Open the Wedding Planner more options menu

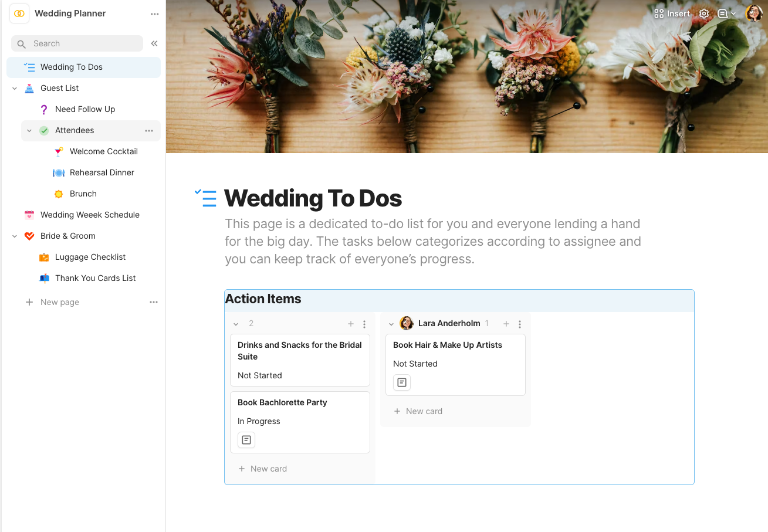tap(154, 14)
